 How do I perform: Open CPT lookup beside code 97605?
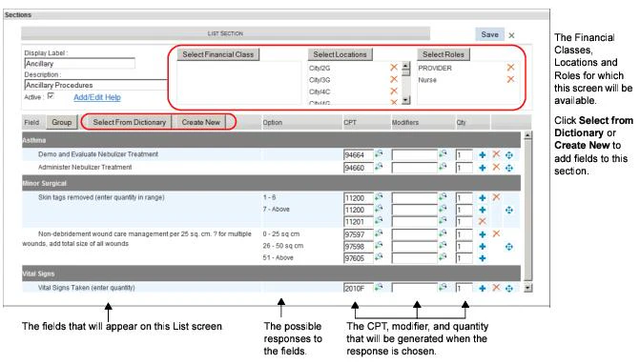380,257
